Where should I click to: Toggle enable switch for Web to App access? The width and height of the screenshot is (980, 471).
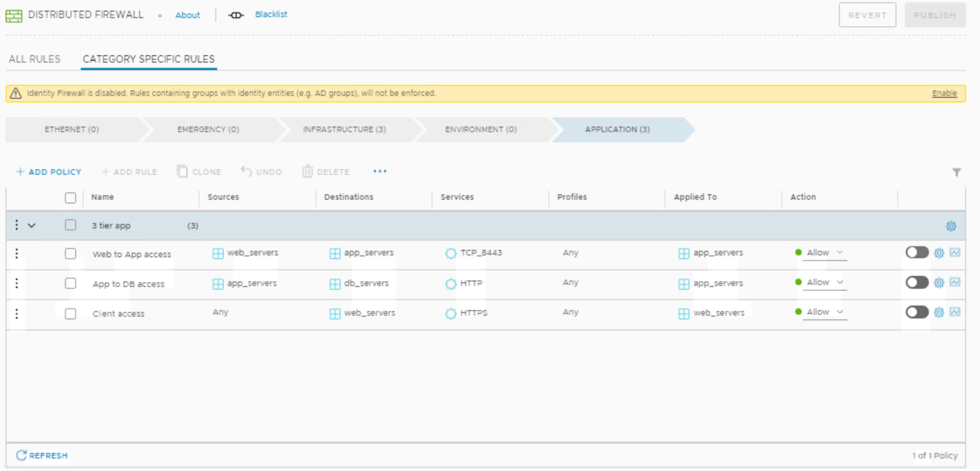pos(917,253)
